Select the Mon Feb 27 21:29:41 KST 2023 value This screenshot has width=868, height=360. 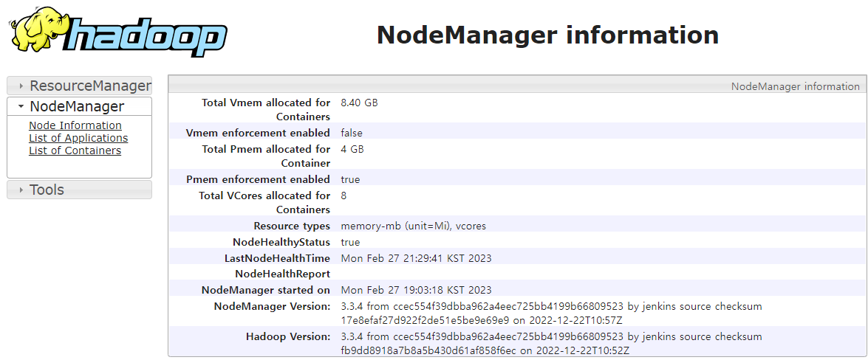point(417,258)
